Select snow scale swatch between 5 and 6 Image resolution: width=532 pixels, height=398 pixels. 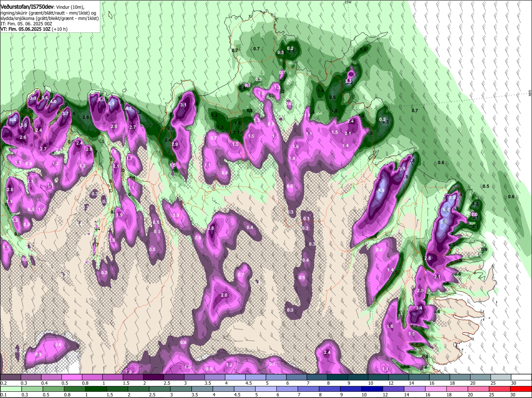[276, 377]
